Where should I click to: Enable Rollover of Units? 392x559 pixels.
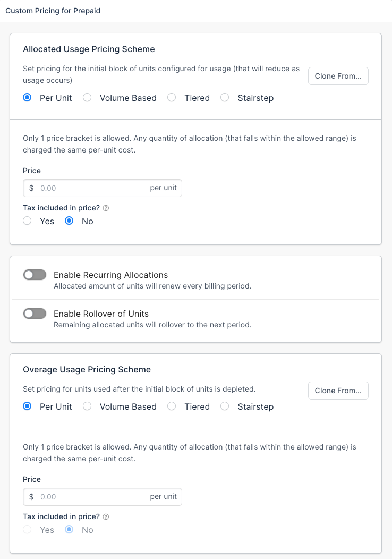coord(35,314)
